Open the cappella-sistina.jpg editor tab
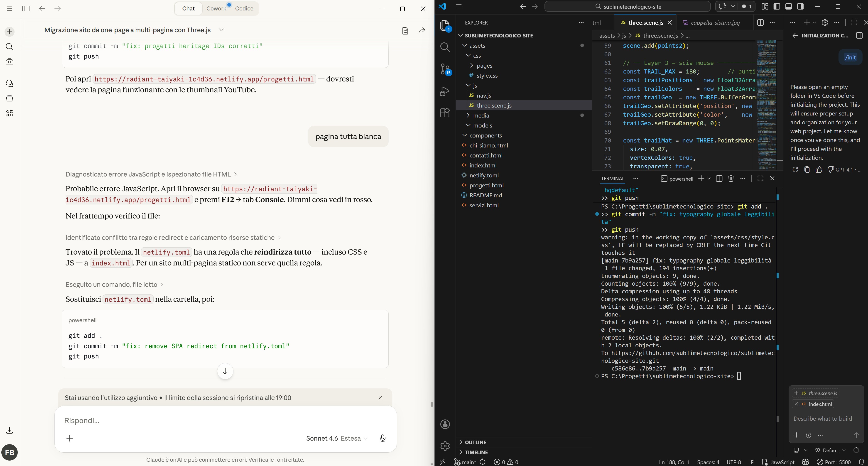This screenshot has width=868, height=466. 715,23
